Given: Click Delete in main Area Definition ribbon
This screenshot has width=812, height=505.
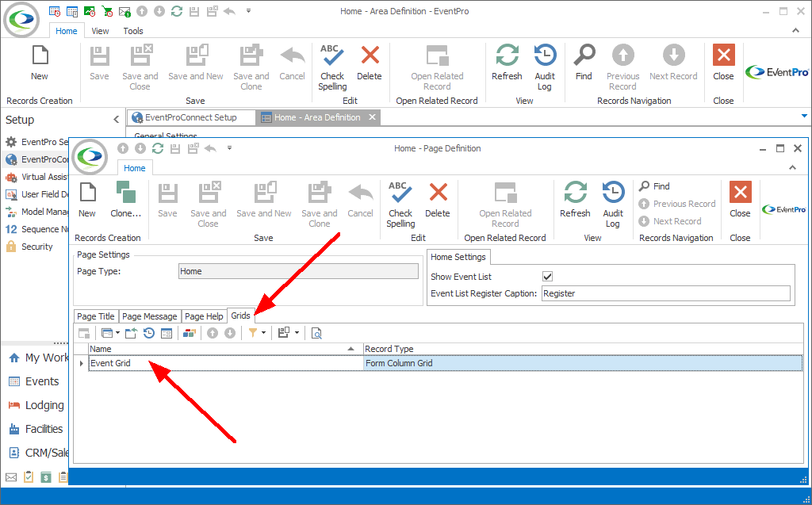Looking at the screenshot, I should click(370, 62).
